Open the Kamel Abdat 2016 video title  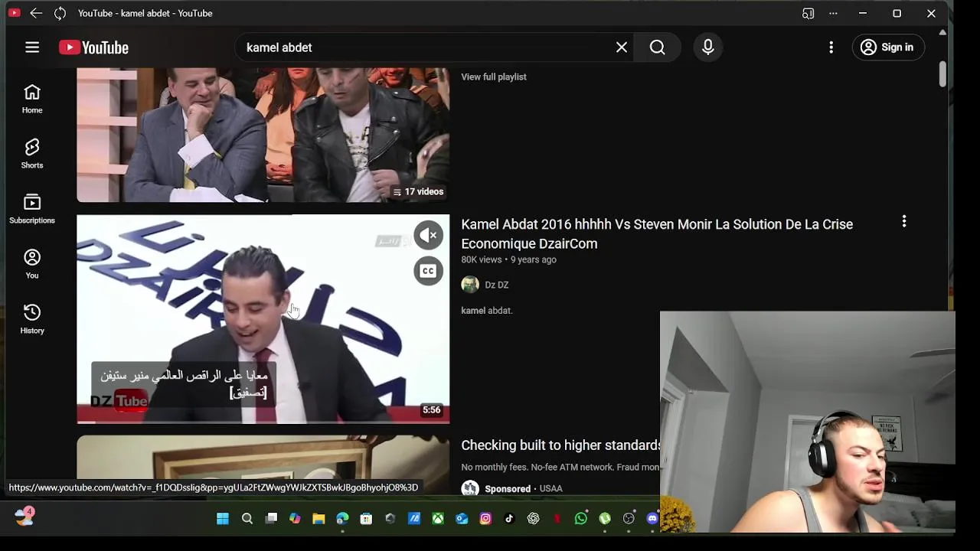point(657,233)
